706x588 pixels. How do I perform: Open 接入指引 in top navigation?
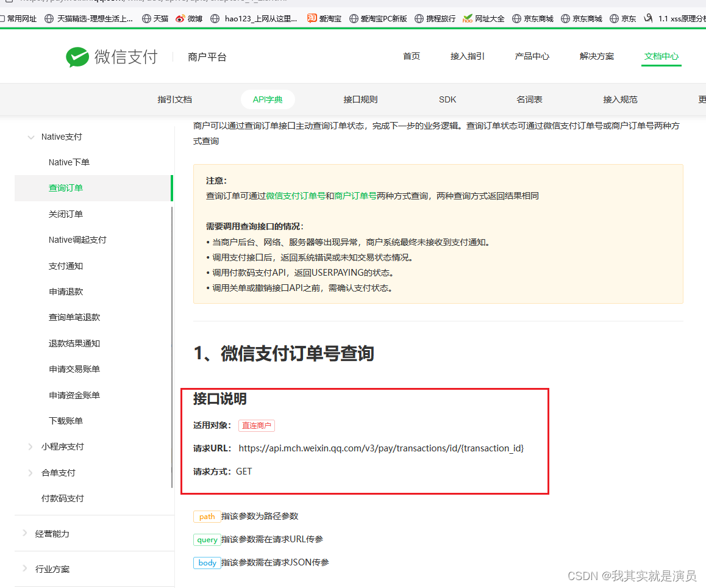coord(468,56)
